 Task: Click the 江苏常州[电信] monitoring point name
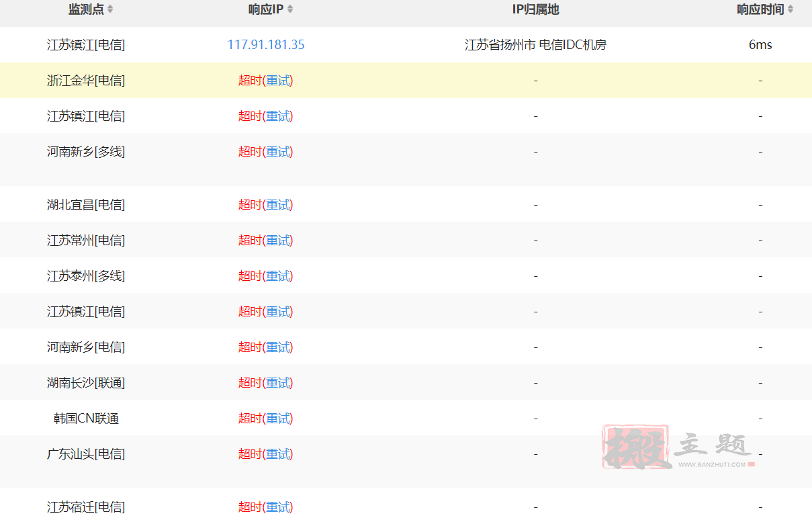(86, 241)
